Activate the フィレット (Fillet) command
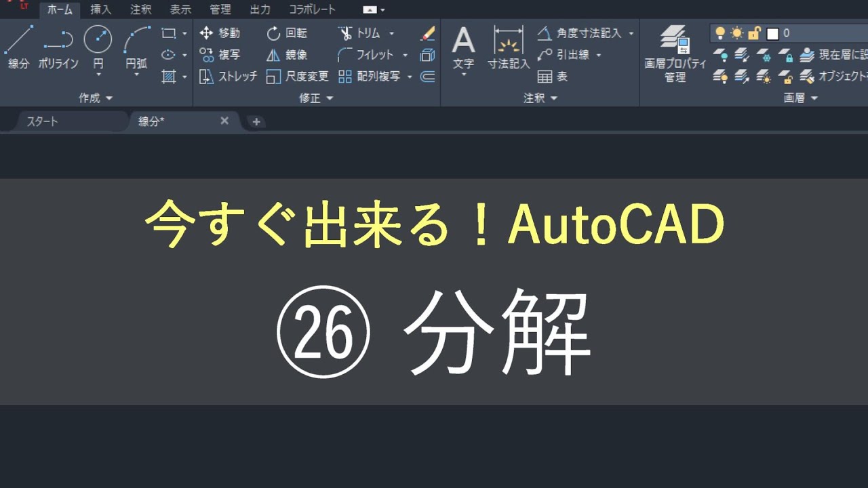This screenshot has width=868, height=488. point(366,55)
